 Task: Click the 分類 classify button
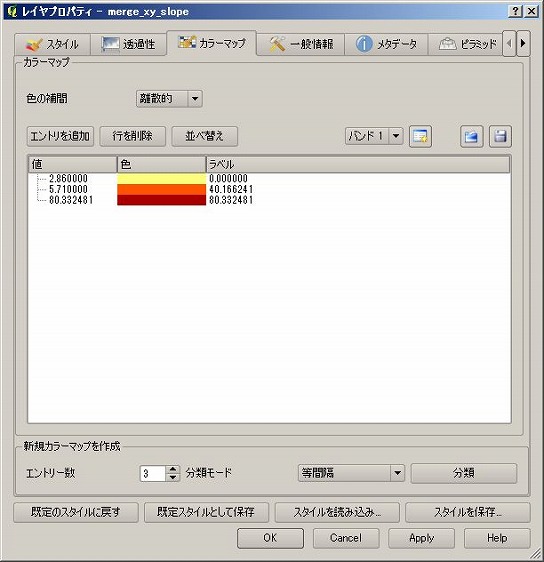(x=464, y=473)
